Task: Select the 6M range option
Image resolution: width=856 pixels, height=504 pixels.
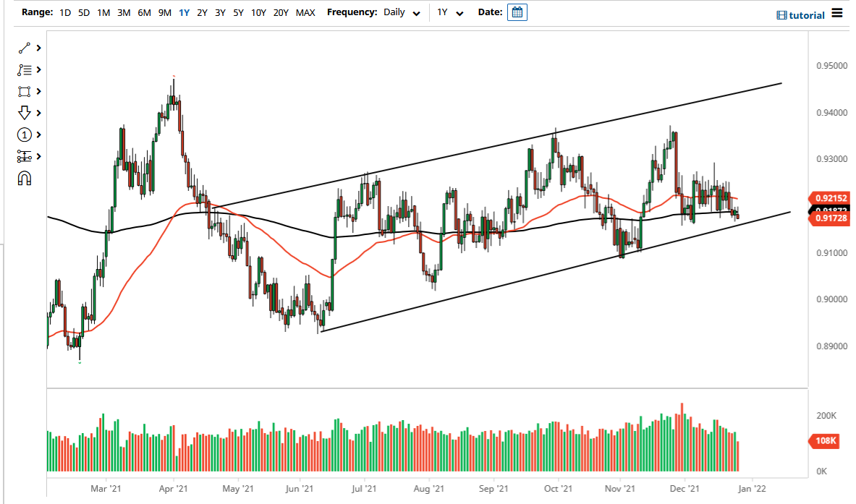Action: 143,12
